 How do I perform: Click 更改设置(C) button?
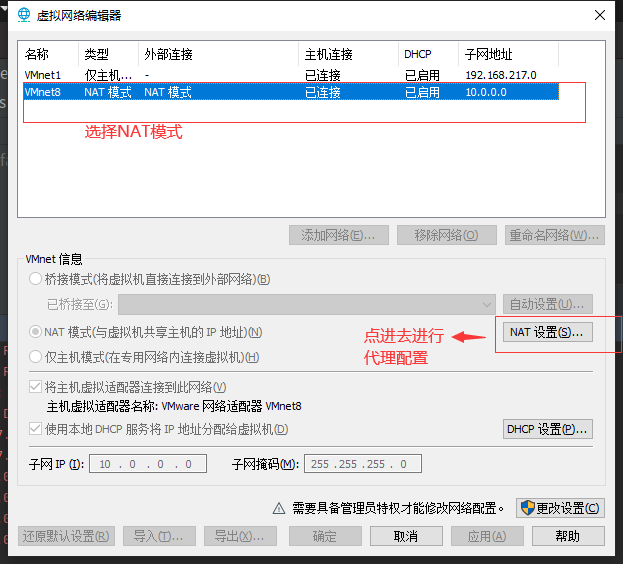pos(560,508)
